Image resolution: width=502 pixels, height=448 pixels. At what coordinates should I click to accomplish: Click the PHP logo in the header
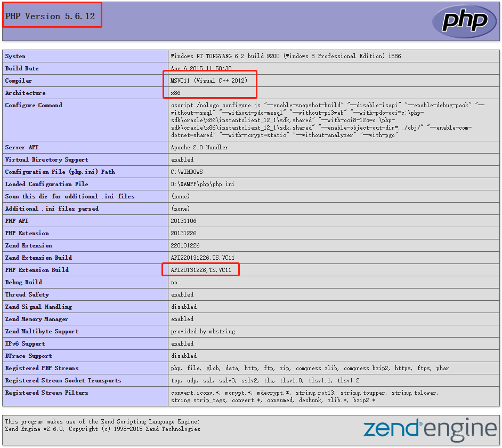tap(464, 21)
